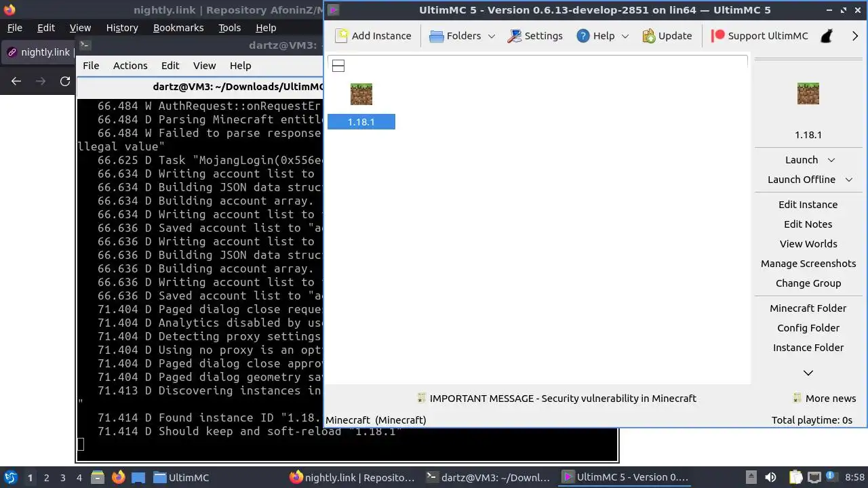Click the Update toolbar button

(667, 36)
